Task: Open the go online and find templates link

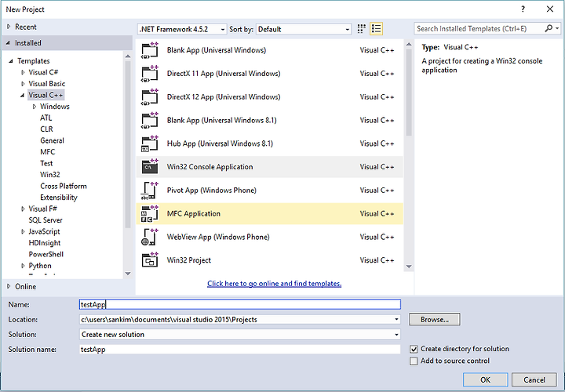Action: click(274, 284)
